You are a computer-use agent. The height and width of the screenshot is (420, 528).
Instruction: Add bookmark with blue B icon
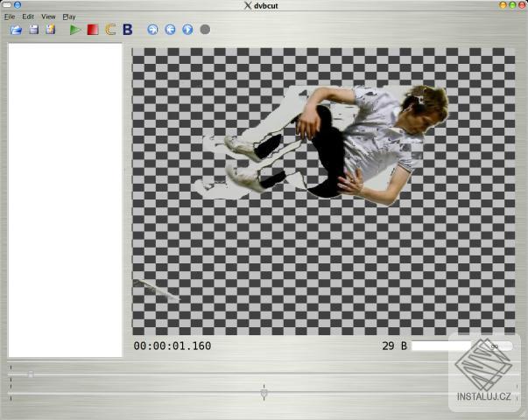tap(128, 30)
